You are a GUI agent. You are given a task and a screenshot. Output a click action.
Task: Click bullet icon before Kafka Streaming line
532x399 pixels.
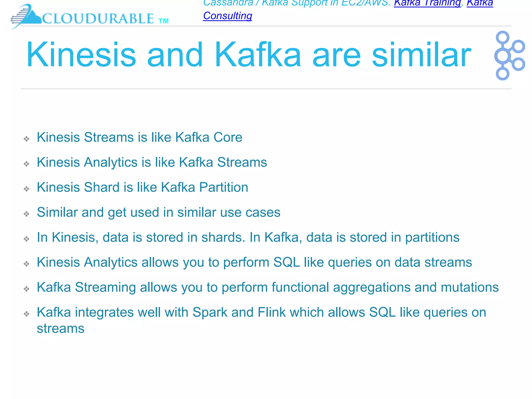26,289
